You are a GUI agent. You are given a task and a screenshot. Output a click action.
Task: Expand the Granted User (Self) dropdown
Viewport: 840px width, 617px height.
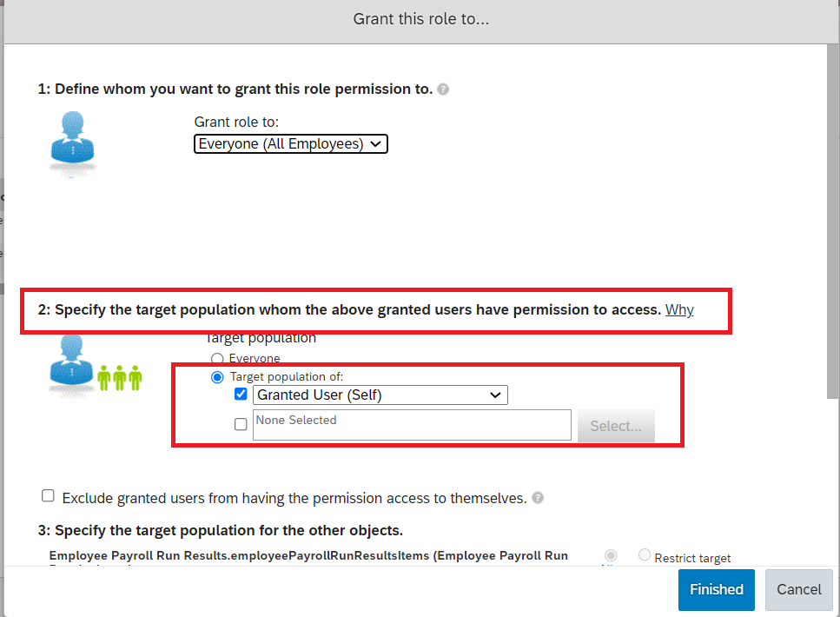tap(380, 395)
